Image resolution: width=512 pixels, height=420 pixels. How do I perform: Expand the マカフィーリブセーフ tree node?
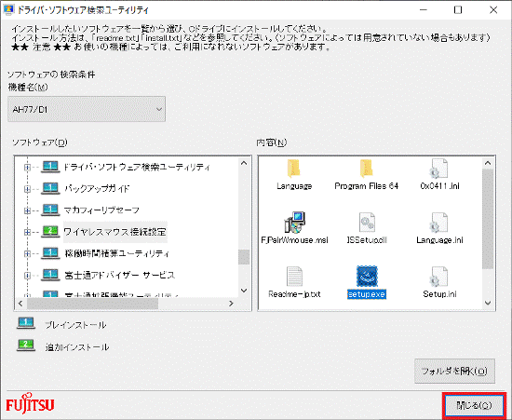[27, 210]
